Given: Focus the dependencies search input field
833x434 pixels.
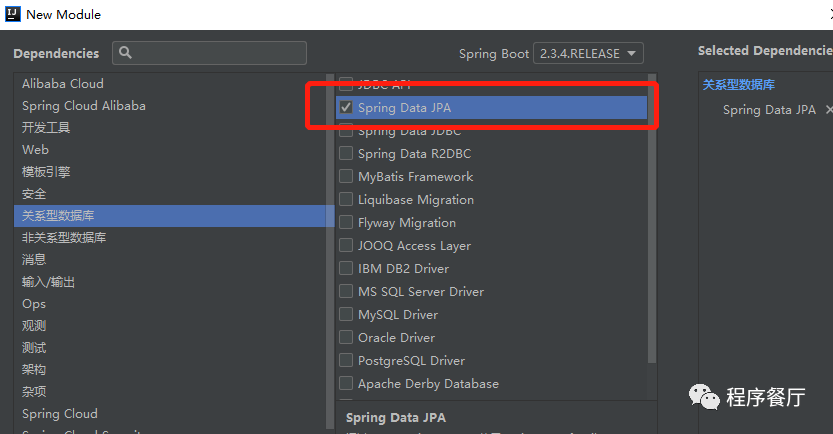Looking at the screenshot, I should click(209, 53).
